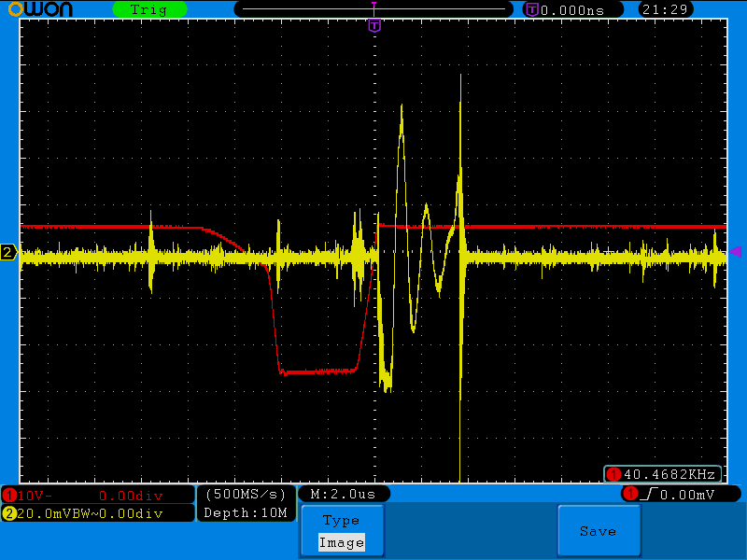Viewport: 747px width, 560px height.
Task: Click the yellow channel 2 badge in status bar
Action: [x=9, y=513]
